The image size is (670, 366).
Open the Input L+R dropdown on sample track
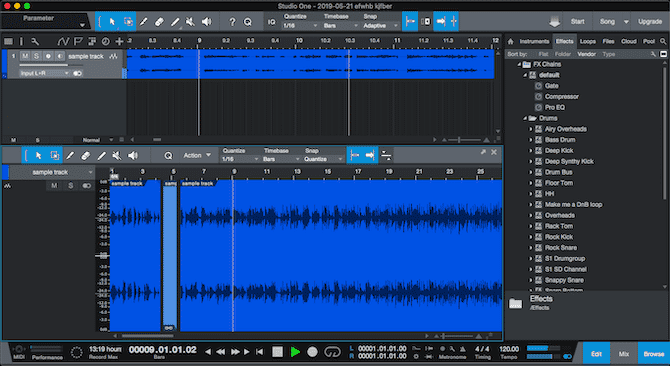tap(44, 73)
